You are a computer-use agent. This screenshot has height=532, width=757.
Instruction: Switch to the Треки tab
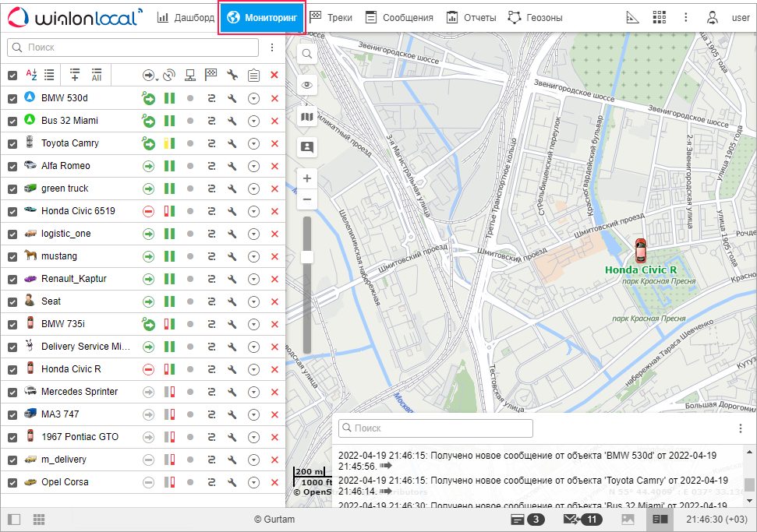point(331,17)
